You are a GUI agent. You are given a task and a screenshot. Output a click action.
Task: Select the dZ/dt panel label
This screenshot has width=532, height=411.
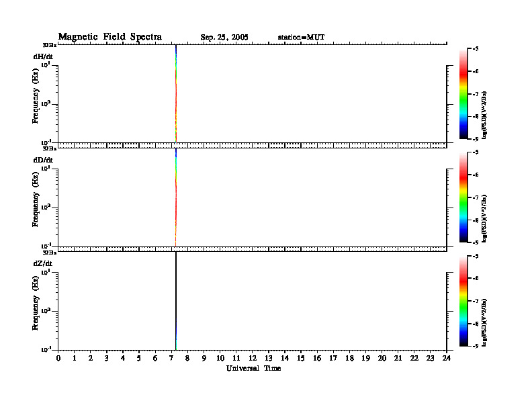(x=43, y=263)
